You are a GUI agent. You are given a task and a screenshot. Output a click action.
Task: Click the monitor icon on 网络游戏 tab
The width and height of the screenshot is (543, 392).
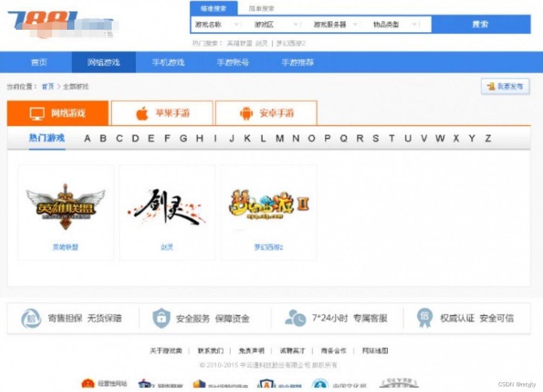tap(37, 113)
